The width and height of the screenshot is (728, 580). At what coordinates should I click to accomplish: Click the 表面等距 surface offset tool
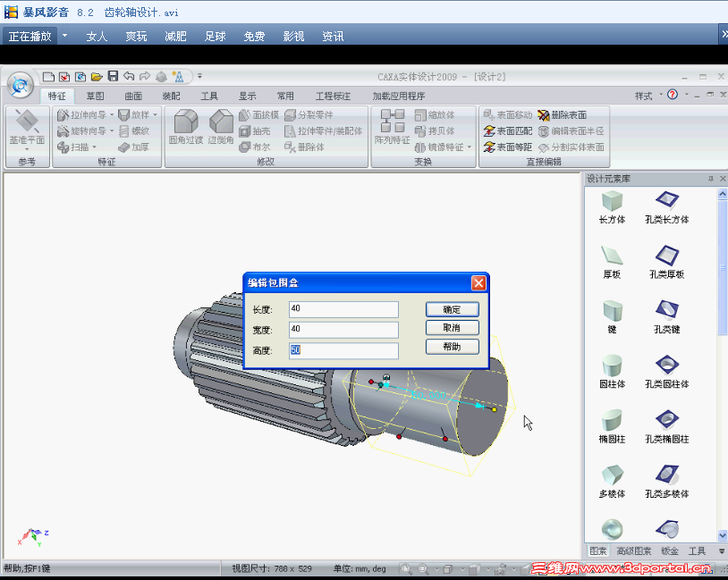(507, 147)
